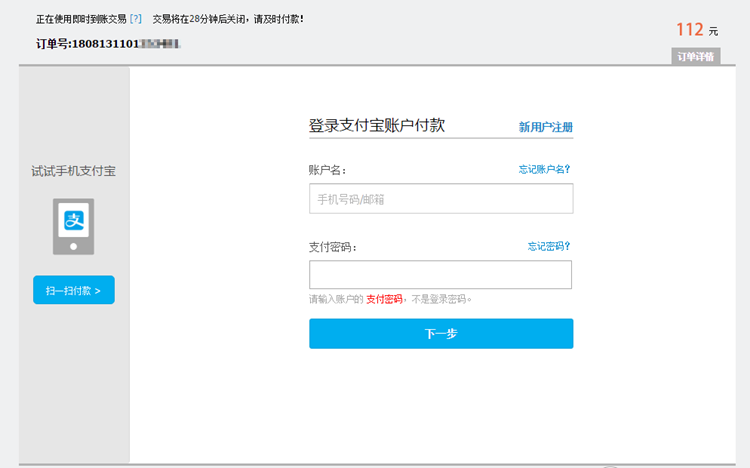Viewport: 750px width, 468px height.
Task: Click the 账户名 field label
Action: [x=328, y=171]
